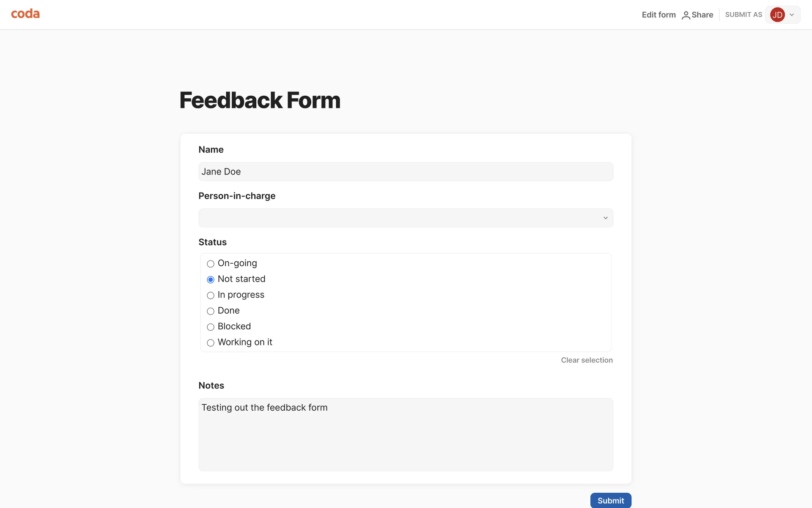Click the JD user avatar

coord(777,15)
